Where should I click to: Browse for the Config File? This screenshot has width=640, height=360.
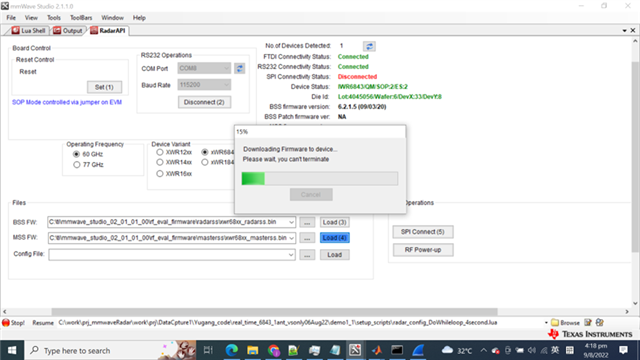307,255
